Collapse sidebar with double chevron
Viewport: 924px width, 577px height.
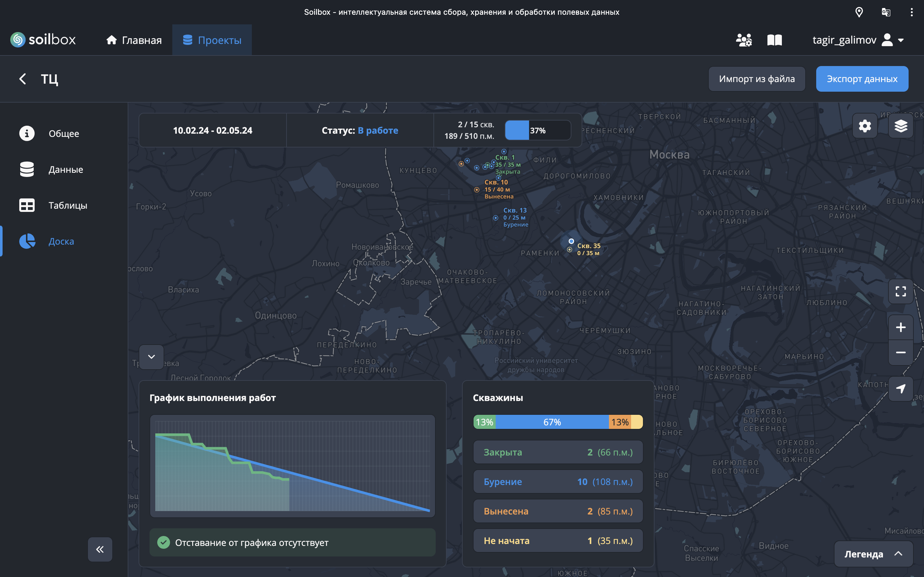100,549
